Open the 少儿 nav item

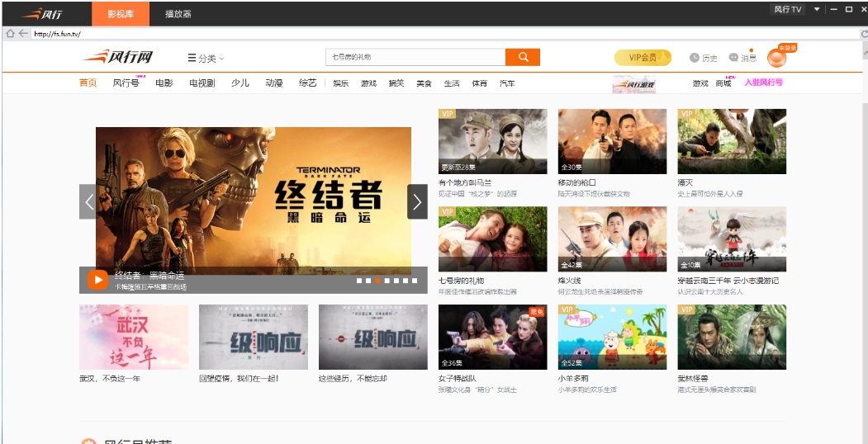click(x=240, y=83)
